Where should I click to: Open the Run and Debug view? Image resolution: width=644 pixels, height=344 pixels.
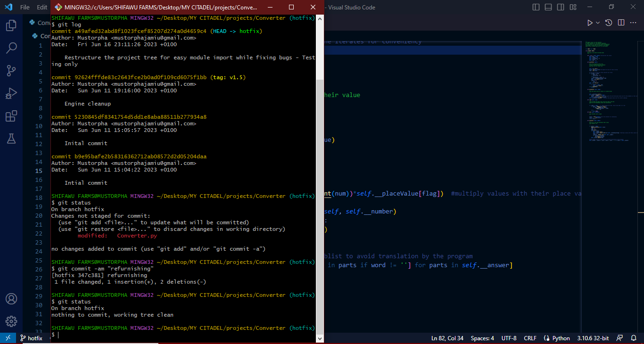11,93
